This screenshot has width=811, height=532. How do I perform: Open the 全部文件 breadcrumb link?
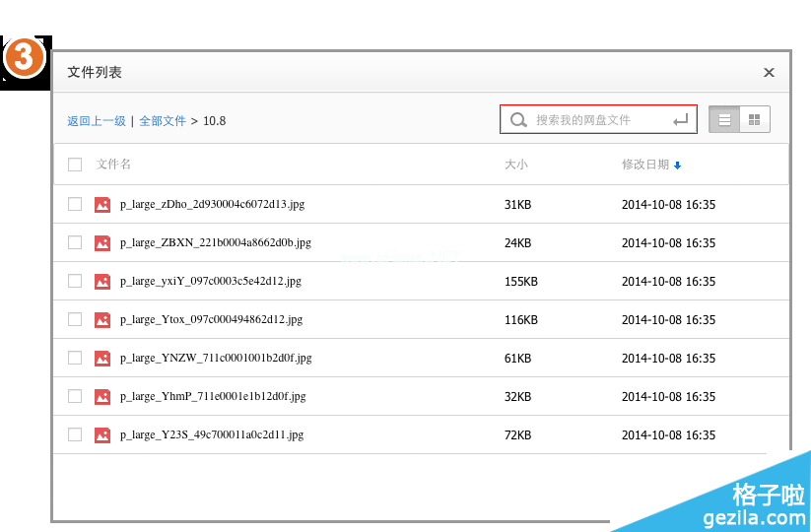pyautogui.click(x=163, y=121)
